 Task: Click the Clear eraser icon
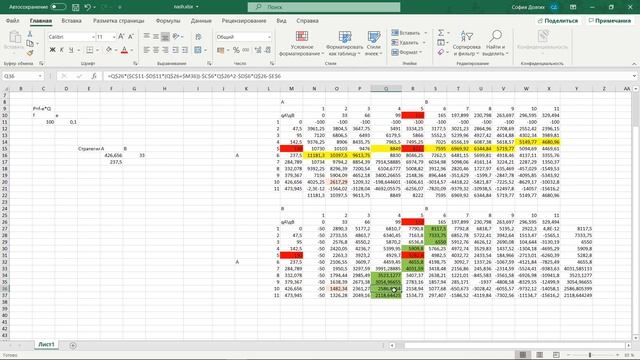click(x=441, y=52)
